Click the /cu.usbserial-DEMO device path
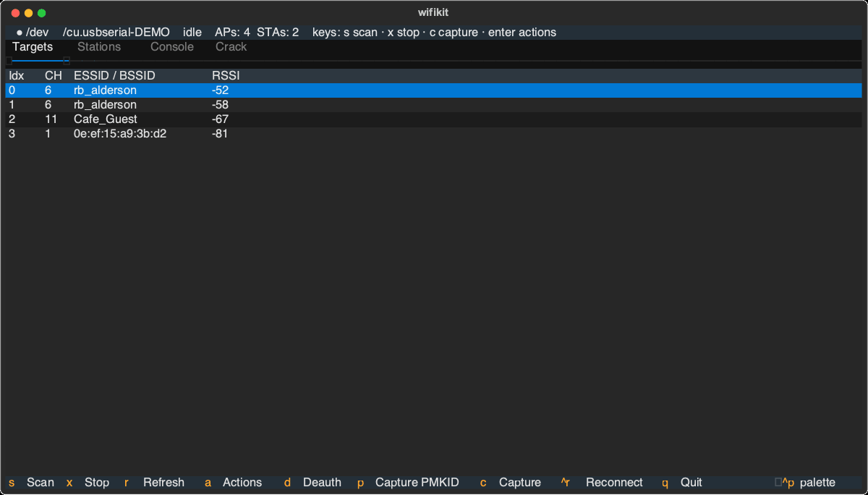Viewport: 868px width, 495px height. [116, 33]
